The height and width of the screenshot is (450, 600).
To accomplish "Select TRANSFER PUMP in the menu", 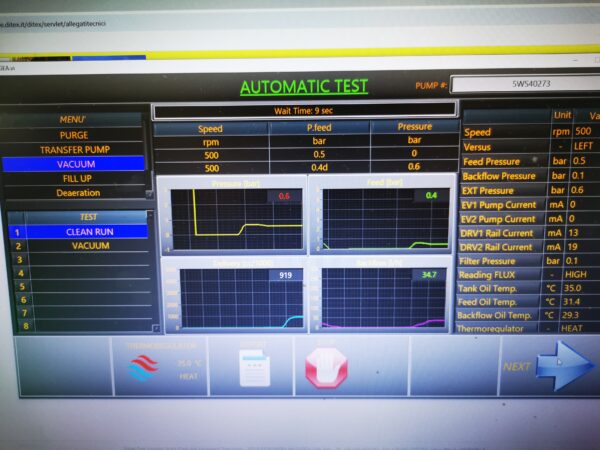I will (x=74, y=149).
